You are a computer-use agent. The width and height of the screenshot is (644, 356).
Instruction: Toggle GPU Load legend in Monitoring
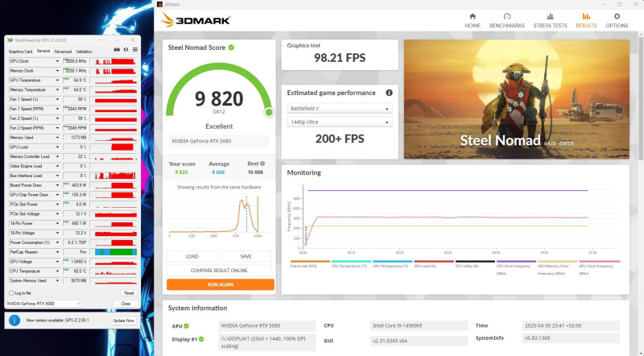tap(434, 264)
